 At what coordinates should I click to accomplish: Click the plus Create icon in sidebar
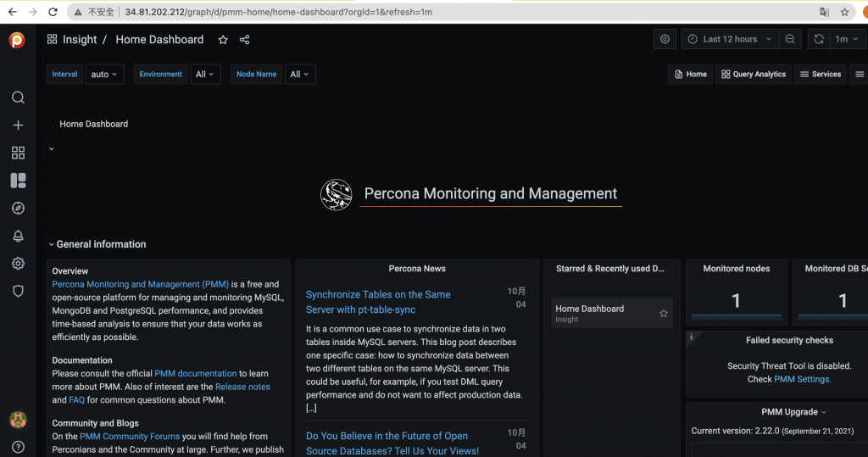(19, 125)
